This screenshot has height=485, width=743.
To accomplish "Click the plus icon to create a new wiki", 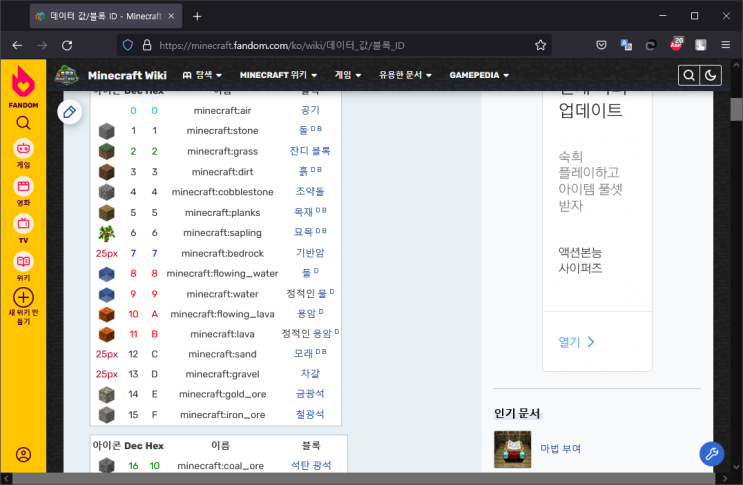I will pos(23,298).
